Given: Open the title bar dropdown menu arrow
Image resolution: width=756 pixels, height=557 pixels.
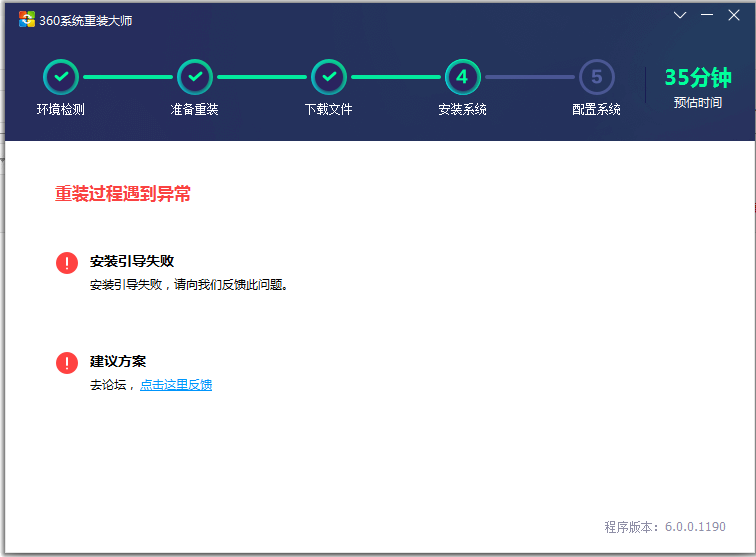Looking at the screenshot, I should coord(680,15).
